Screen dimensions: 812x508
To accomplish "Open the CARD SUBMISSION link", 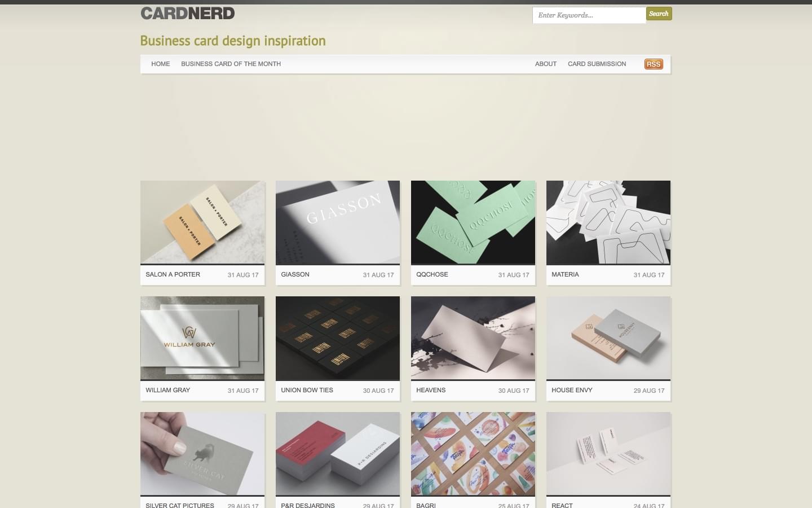I will [x=597, y=64].
